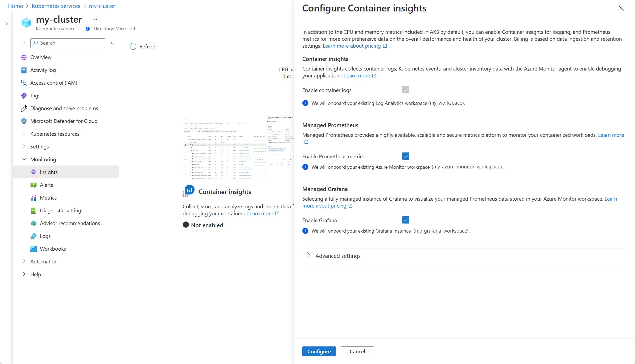
Task: Click the Metrics monitoring icon
Action: click(x=33, y=197)
